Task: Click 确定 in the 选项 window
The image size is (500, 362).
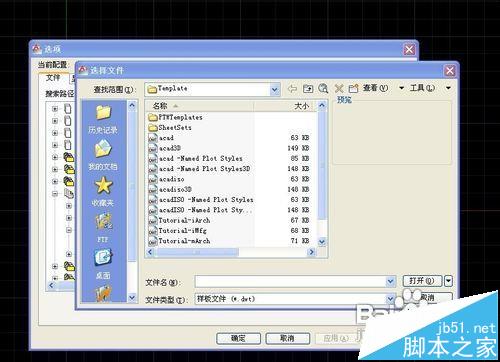Action: (238, 339)
